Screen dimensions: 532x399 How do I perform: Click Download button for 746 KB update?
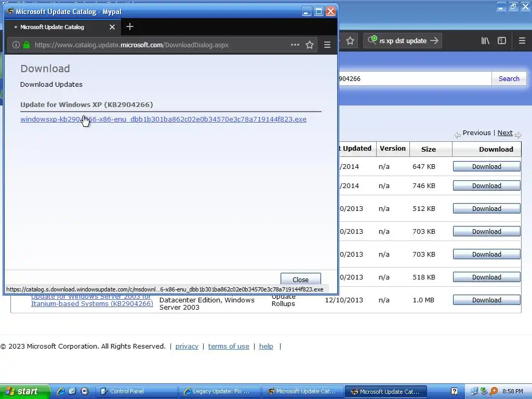486,186
